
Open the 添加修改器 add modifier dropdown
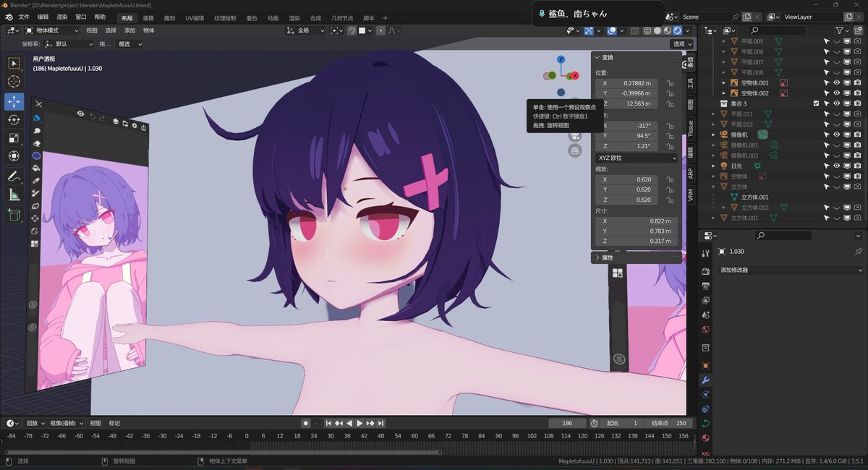(x=791, y=270)
